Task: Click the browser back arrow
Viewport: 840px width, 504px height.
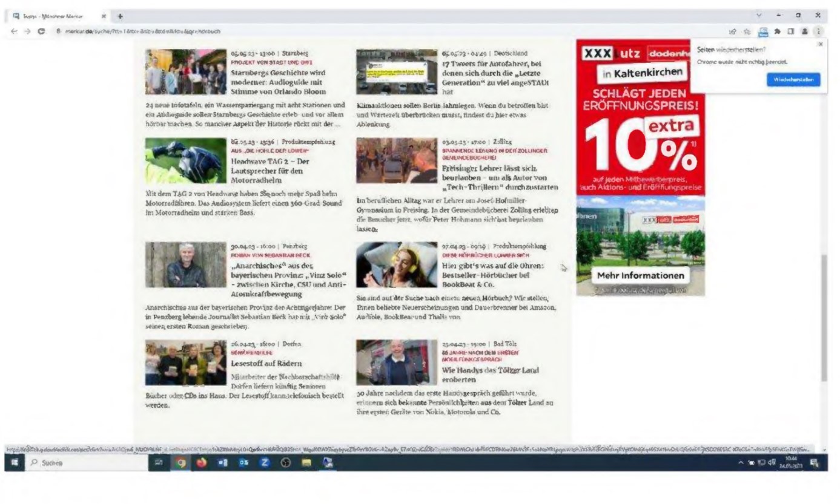Action: tap(14, 31)
